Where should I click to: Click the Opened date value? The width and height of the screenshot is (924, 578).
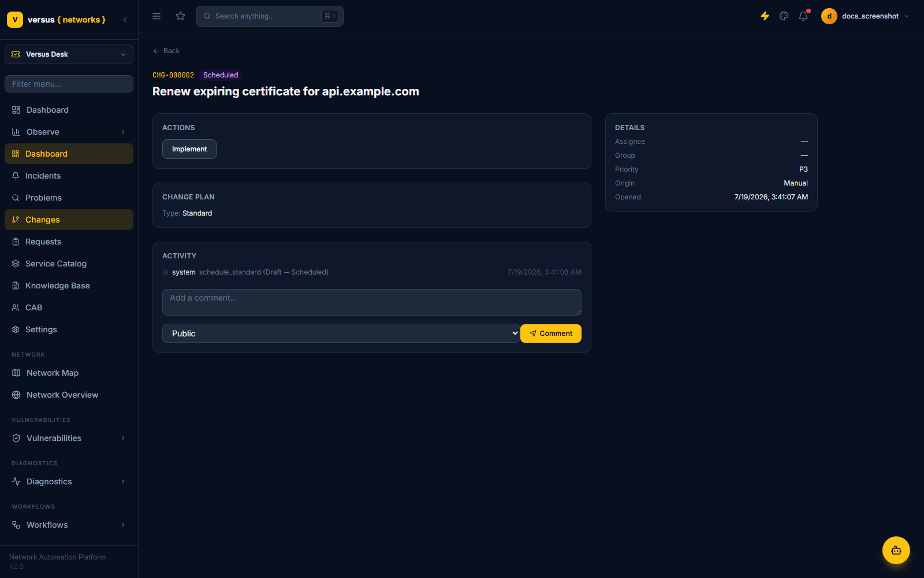click(x=771, y=197)
